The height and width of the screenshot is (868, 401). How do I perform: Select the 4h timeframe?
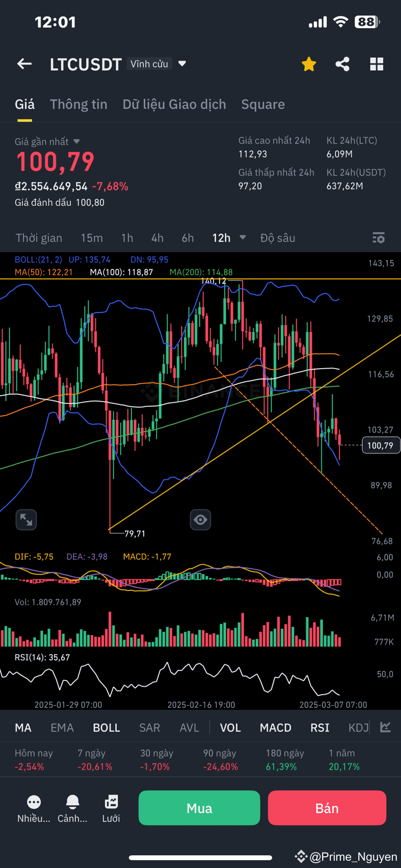point(157,238)
